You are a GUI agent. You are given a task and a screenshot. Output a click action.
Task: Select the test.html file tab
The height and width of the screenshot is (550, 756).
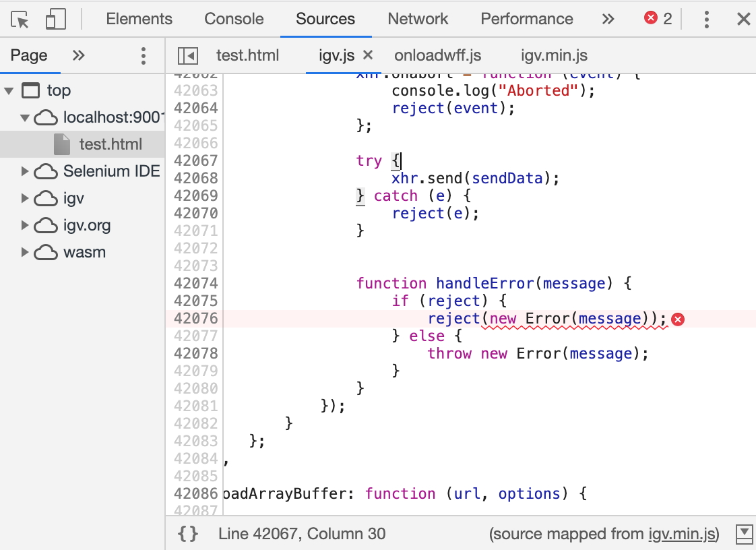coord(247,55)
